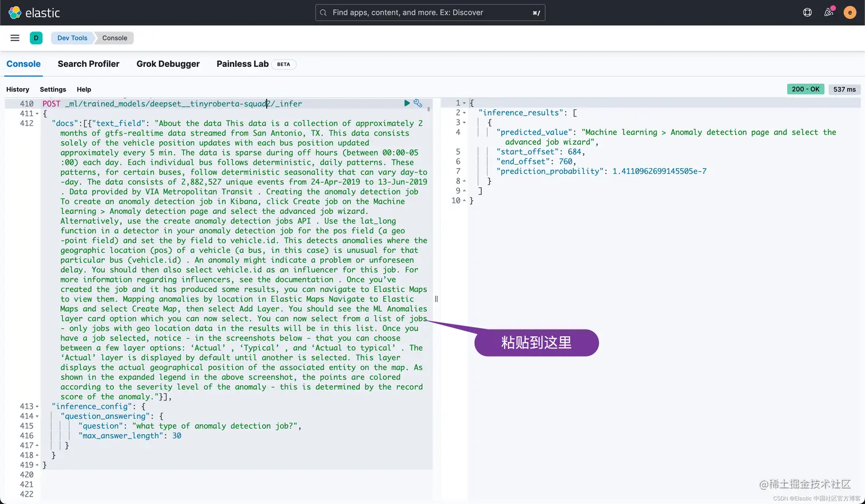865x504 pixels.
Task: Run the request with the play icon
Action: (x=407, y=103)
